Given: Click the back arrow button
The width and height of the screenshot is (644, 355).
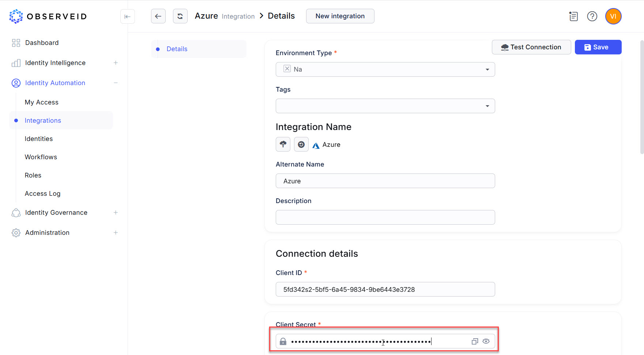Looking at the screenshot, I should tap(158, 16).
